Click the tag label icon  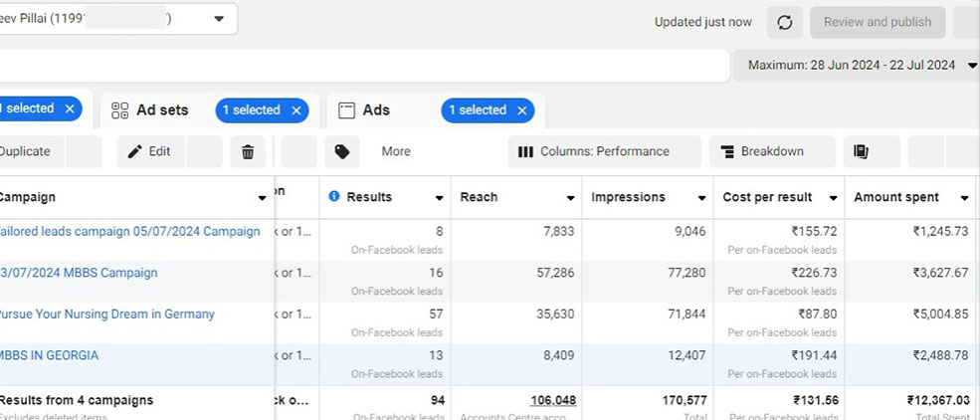341,151
